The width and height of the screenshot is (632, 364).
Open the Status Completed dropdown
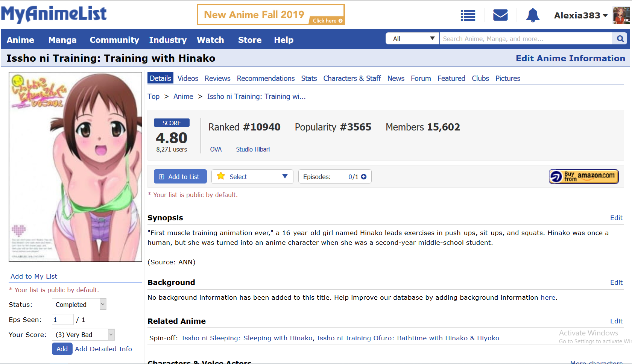79,304
